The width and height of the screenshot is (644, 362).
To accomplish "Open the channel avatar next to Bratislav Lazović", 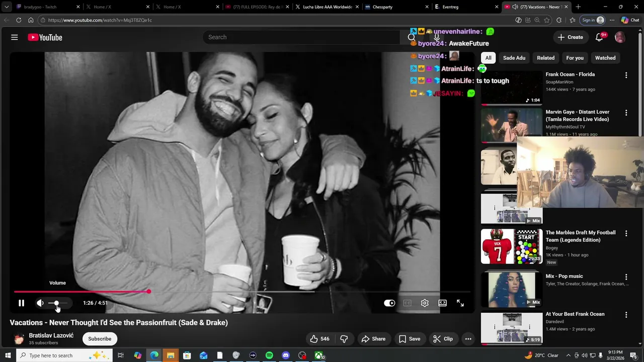I will point(19,339).
